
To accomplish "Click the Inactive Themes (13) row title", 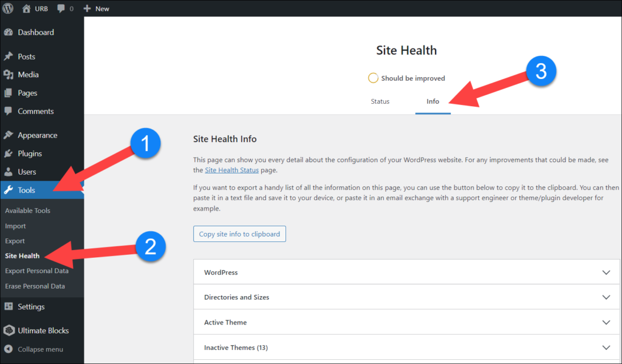I will pos(236,348).
